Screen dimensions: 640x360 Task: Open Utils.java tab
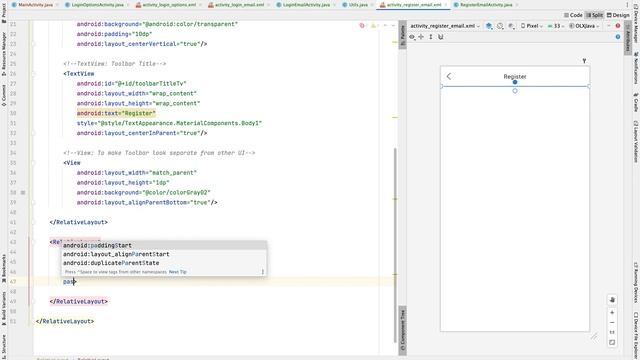(x=358, y=5)
